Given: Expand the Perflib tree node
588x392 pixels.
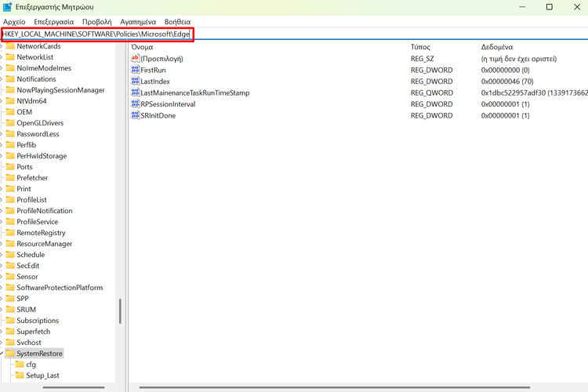Looking at the screenshot, I should pos(2,145).
